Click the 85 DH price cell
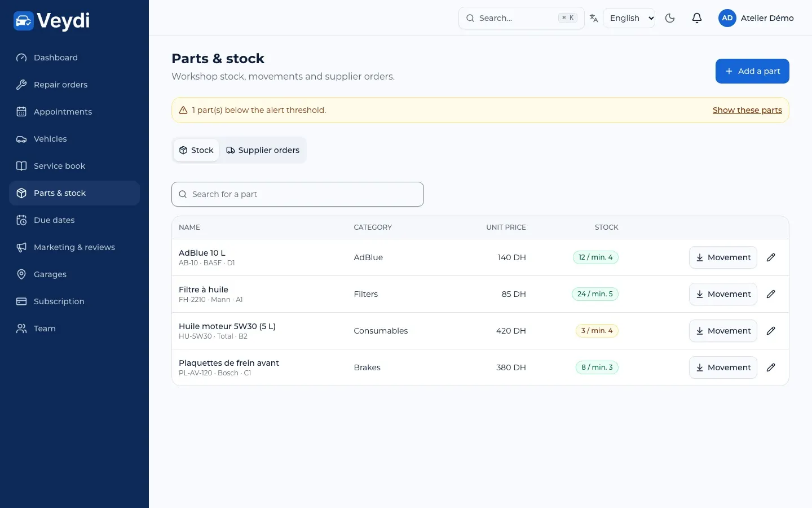Image resolution: width=812 pixels, height=508 pixels. (514, 294)
